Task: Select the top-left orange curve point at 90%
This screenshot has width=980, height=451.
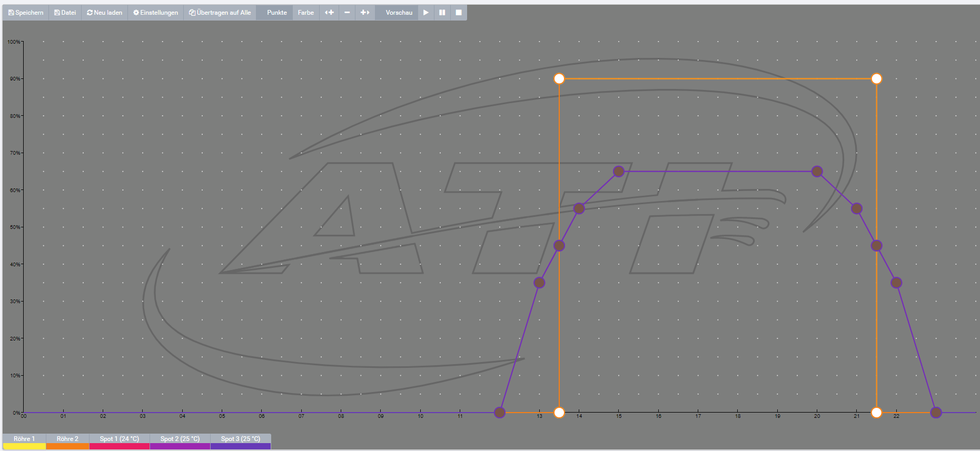Action: click(559, 79)
